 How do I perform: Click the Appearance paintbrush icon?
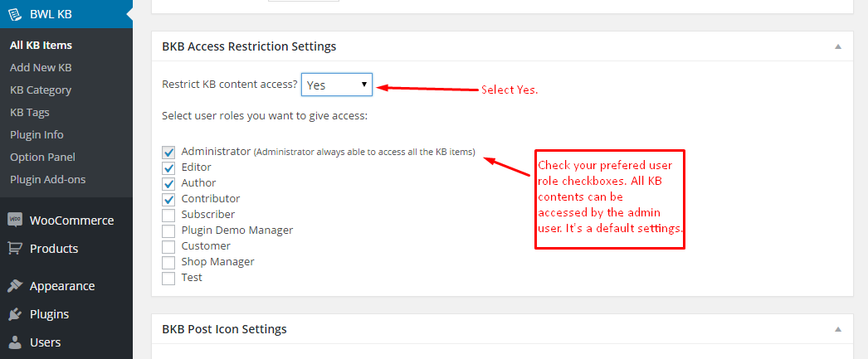pos(15,286)
